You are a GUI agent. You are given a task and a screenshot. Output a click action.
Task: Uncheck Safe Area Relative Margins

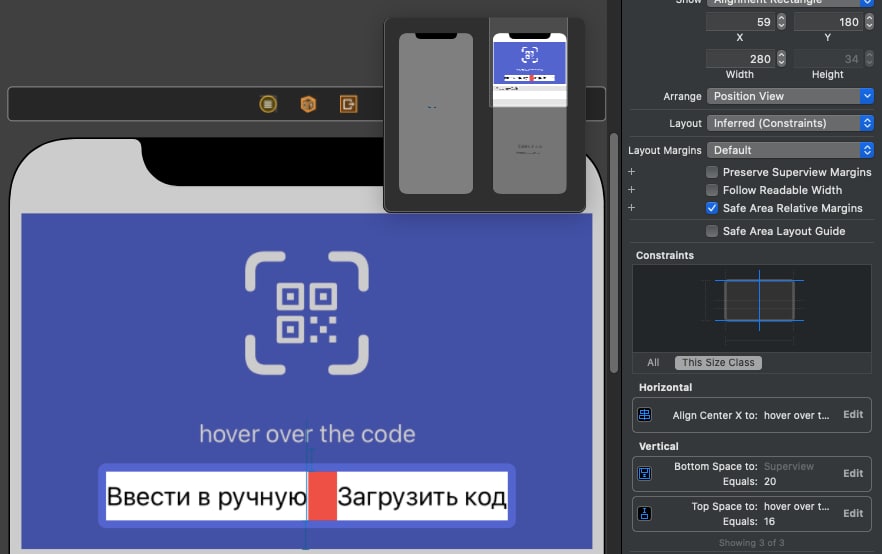click(x=712, y=208)
